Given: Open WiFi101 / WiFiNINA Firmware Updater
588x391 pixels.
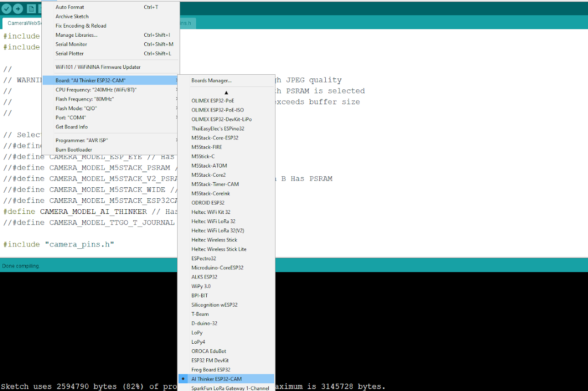Looking at the screenshot, I should [x=110, y=67].
